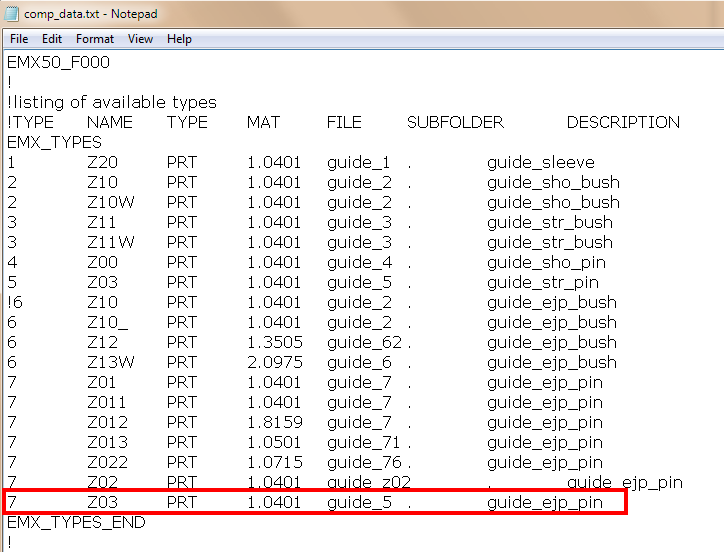Click the EMX_TYPES line
This screenshot has height=552, width=724.
click(54, 142)
